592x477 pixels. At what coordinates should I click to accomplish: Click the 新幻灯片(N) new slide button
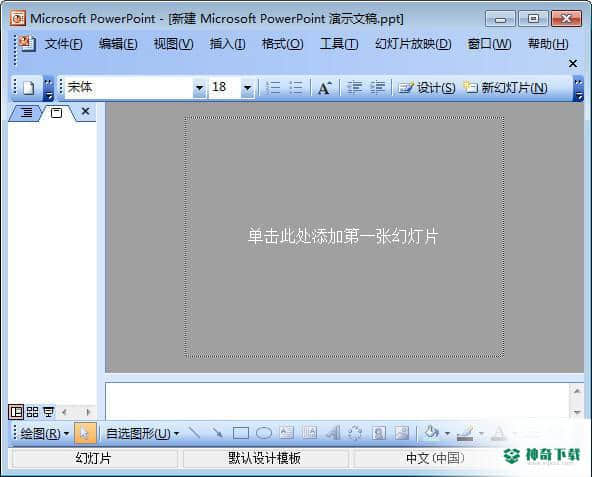tap(506, 88)
